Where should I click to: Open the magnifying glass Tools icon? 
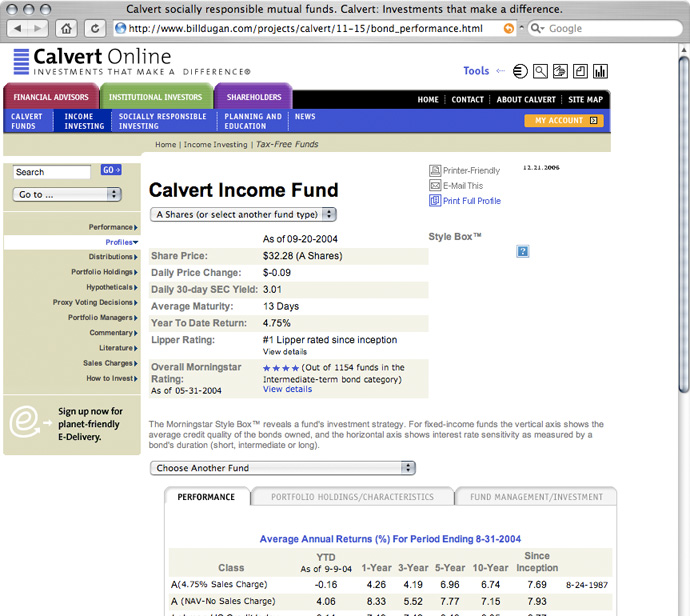[x=540, y=71]
